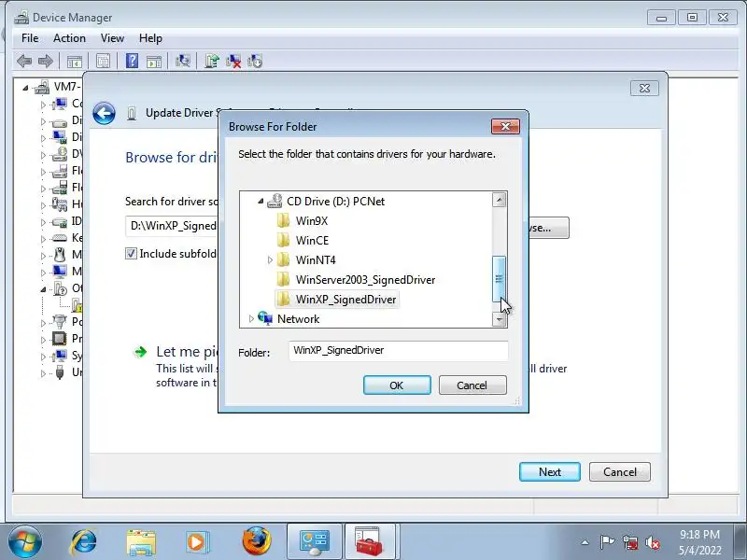This screenshot has height=560, width=747.
Task: Toggle the Include subfolders checkbox
Action: (x=131, y=254)
